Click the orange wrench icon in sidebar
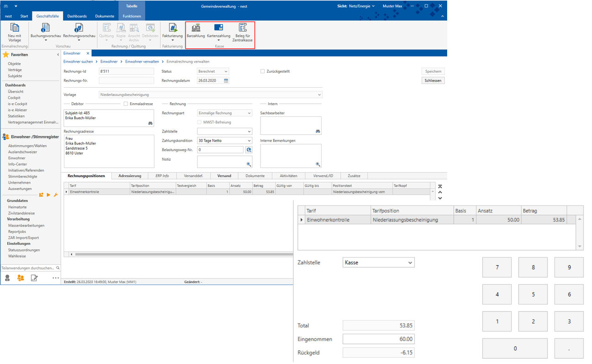592x364 pixels. pos(56,195)
